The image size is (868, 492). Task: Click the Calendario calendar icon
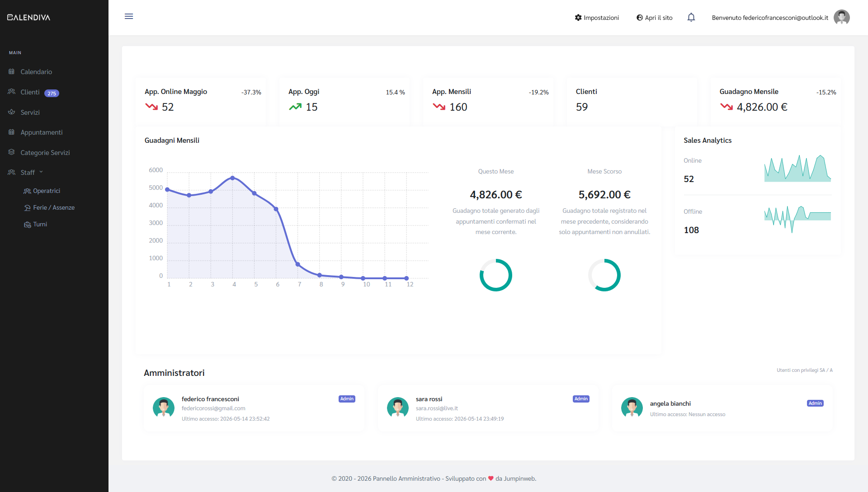point(12,71)
